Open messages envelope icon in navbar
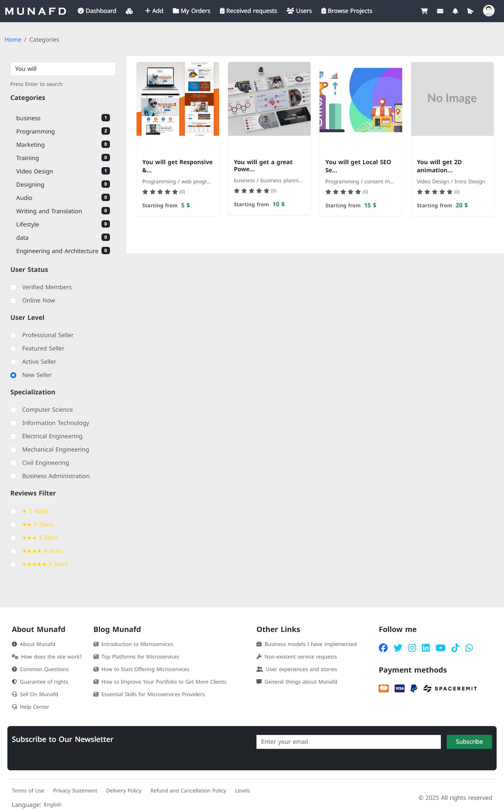The height and width of the screenshot is (812, 504). pos(440,11)
